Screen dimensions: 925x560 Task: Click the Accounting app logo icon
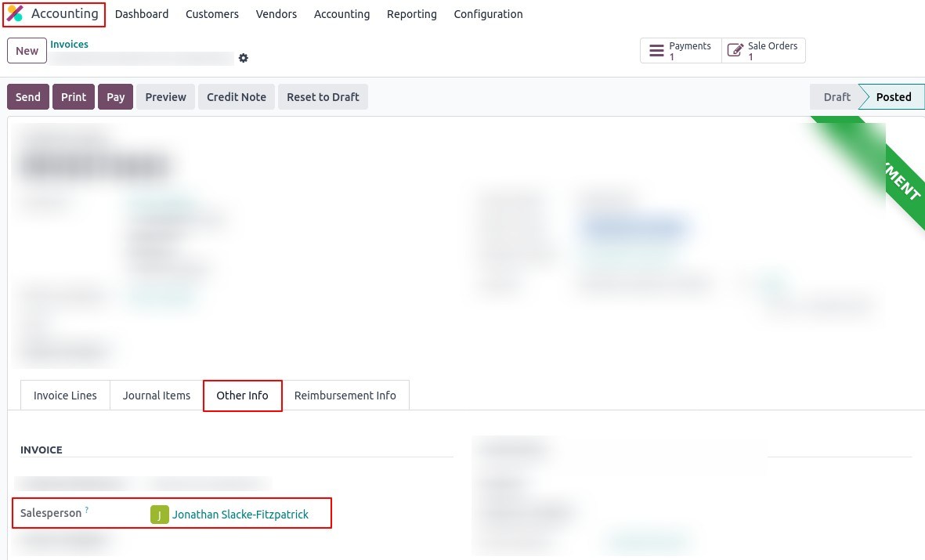coord(16,14)
